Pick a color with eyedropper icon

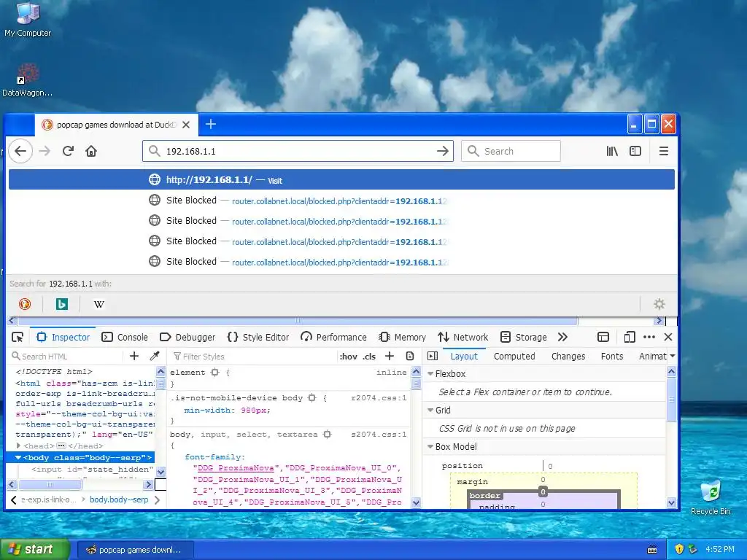point(155,356)
